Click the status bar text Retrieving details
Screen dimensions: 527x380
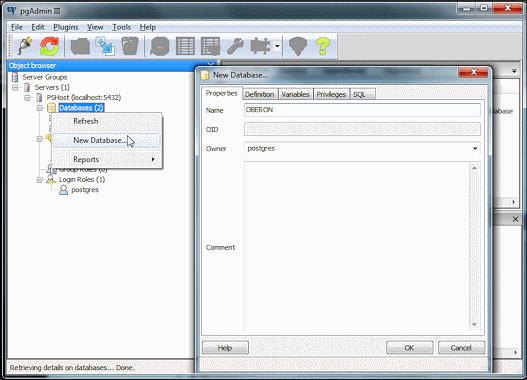tap(72, 368)
